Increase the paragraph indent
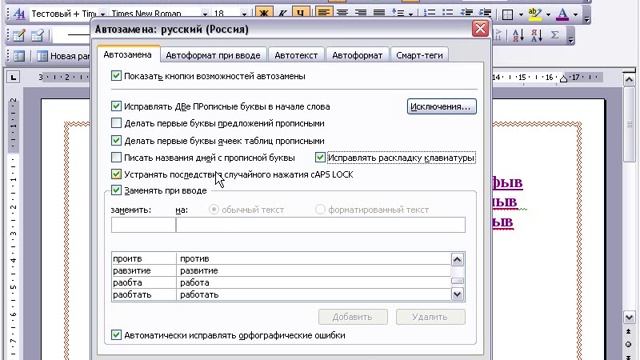The image size is (640, 360). (x=484, y=13)
